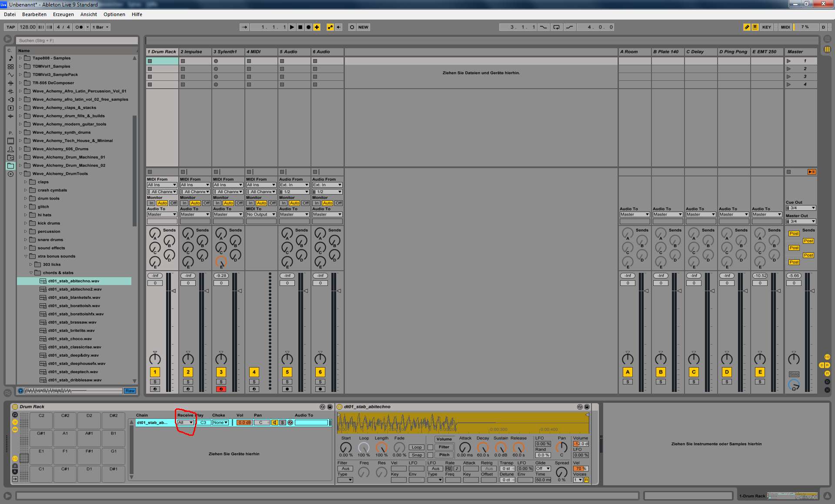This screenshot has width=835, height=504.
Task: Arm global recording with the record circle
Action: coord(308,27)
